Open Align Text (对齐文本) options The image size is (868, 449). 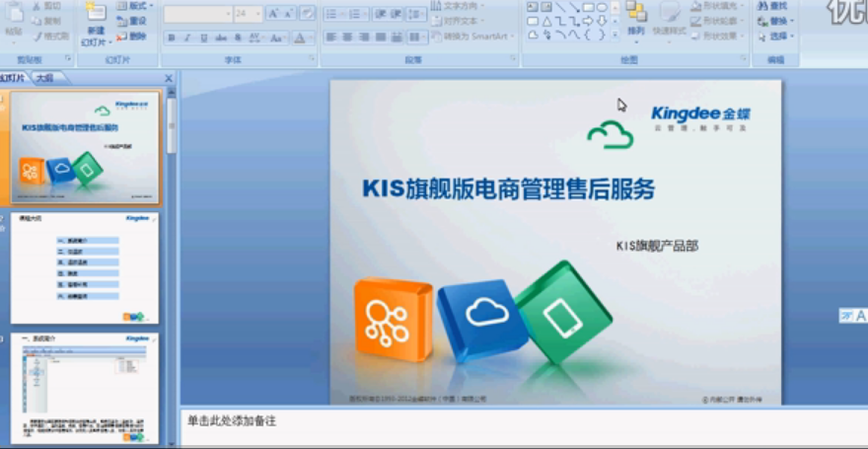[459, 21]
